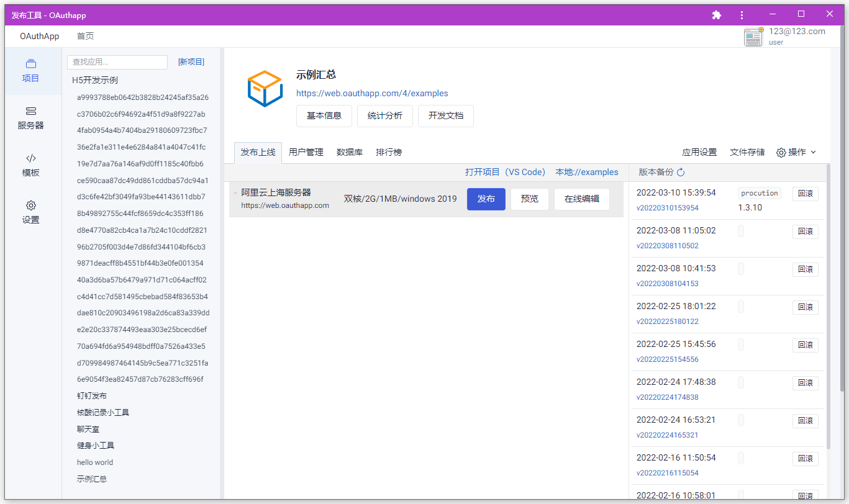Expand the 操作 dropdown arrow

point(813,152)
